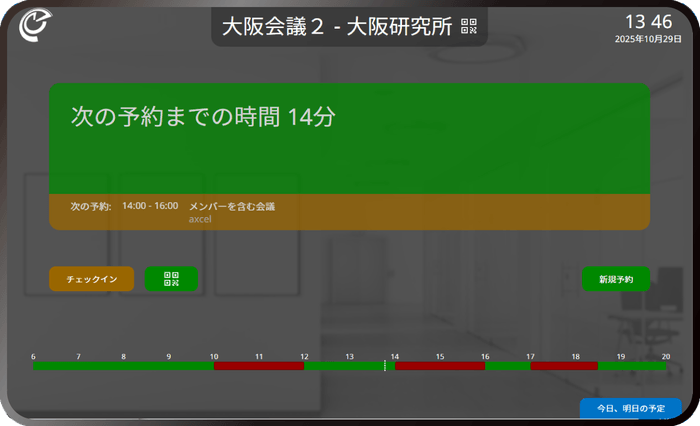Select the current time marker on timeline

385,366
